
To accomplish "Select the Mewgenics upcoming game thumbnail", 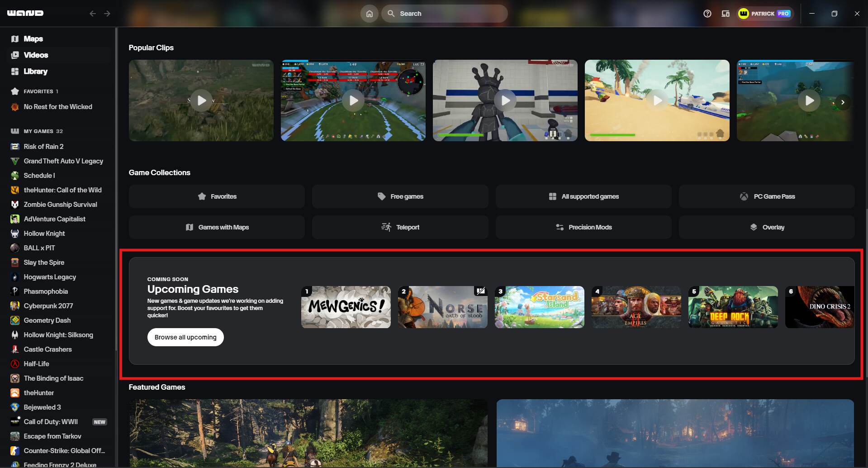I will [x=346, y=307].
